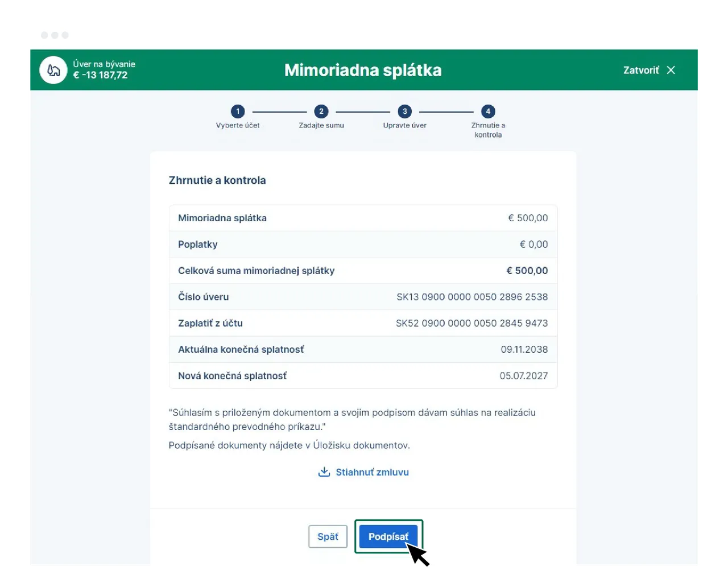Click the Aktuálna konečná splatnosť label
Image resolution: width=728 pixels, height=587 pixels.
click(x=241, y=349)
